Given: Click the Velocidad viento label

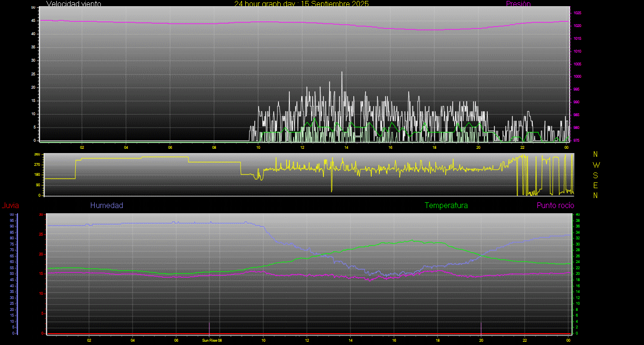Looking at the screenshot, I should pyautogui.click(x=73, y=4).
